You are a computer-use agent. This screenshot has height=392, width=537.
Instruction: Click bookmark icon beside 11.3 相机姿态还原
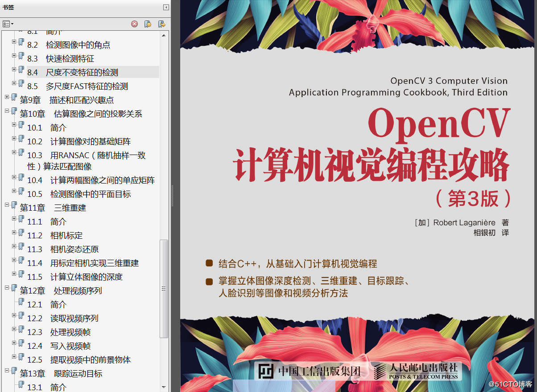click(x=21, y=246)
